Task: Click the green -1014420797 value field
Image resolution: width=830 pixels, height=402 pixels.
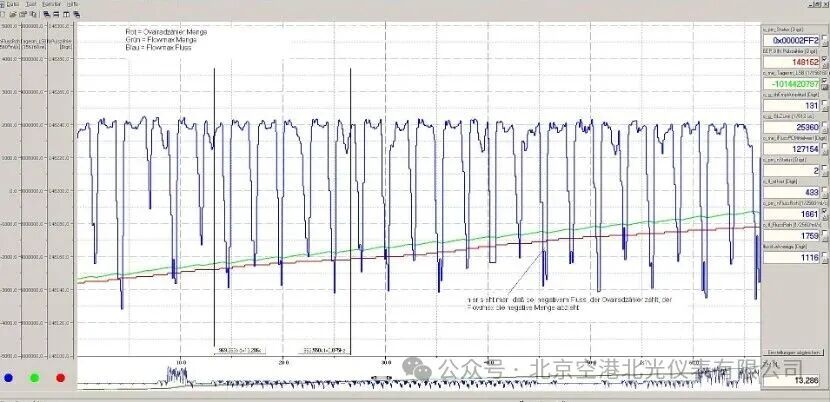Action: coord(792,84)
